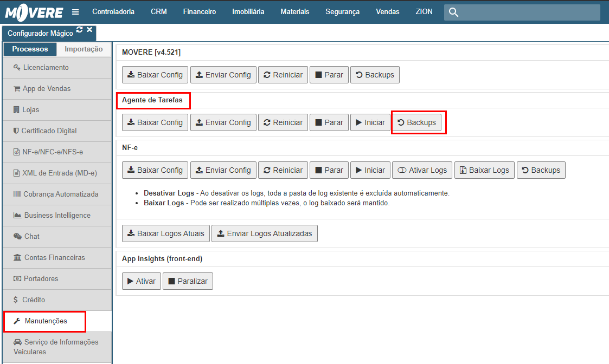This screenshot has height=364, width=609.
Task: Toggle Ativar Logs for NF-e
Action: [x=422, y=171]
